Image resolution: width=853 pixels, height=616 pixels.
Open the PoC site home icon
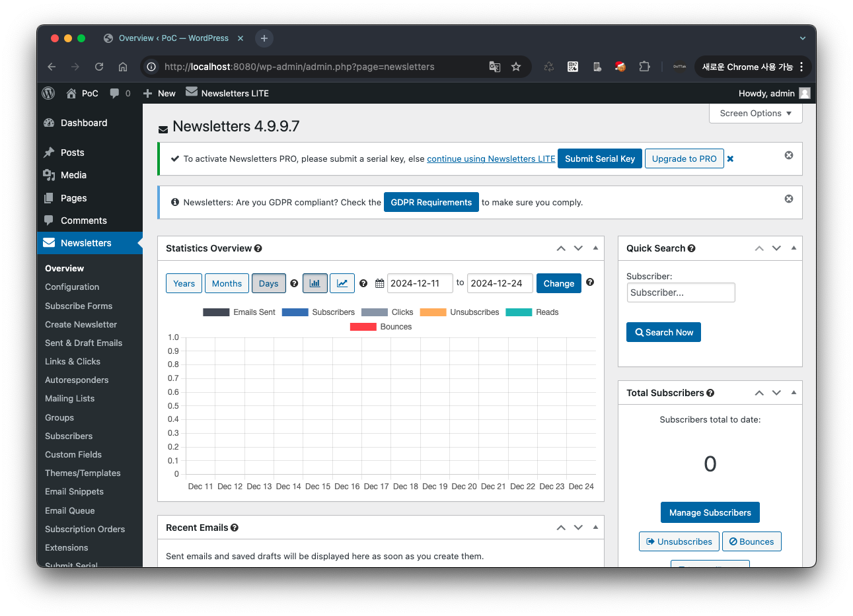(71, 93)
